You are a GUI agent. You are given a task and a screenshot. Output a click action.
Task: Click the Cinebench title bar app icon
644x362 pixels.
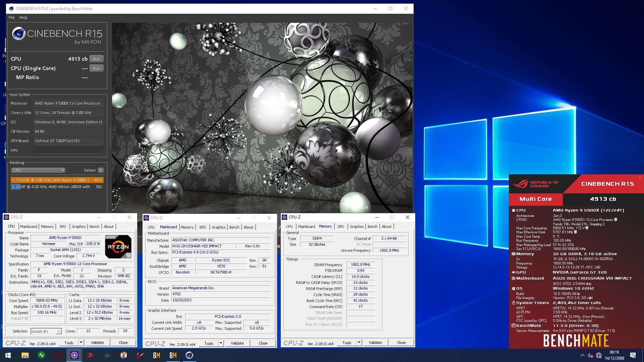[x=11, y=9]
